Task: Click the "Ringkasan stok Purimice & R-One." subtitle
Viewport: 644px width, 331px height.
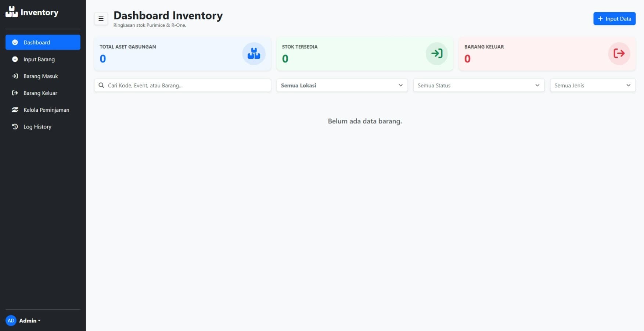Action: point(150,25)
